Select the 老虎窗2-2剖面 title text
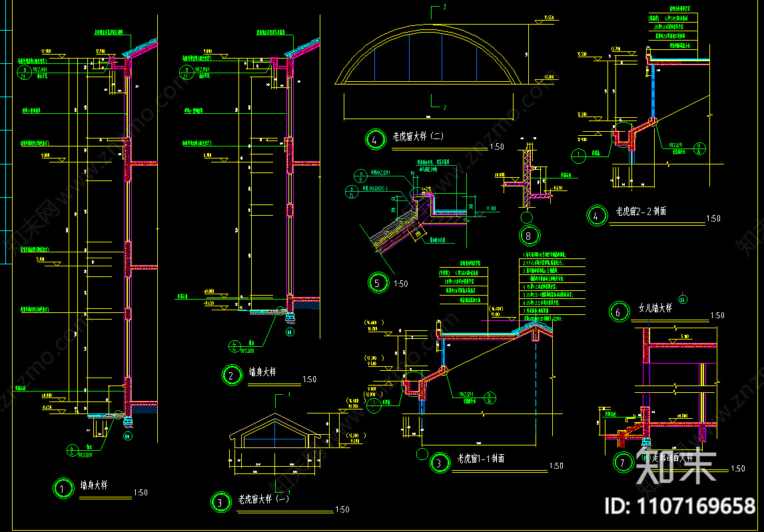This screenshot has height=532, width=764. 641,212
